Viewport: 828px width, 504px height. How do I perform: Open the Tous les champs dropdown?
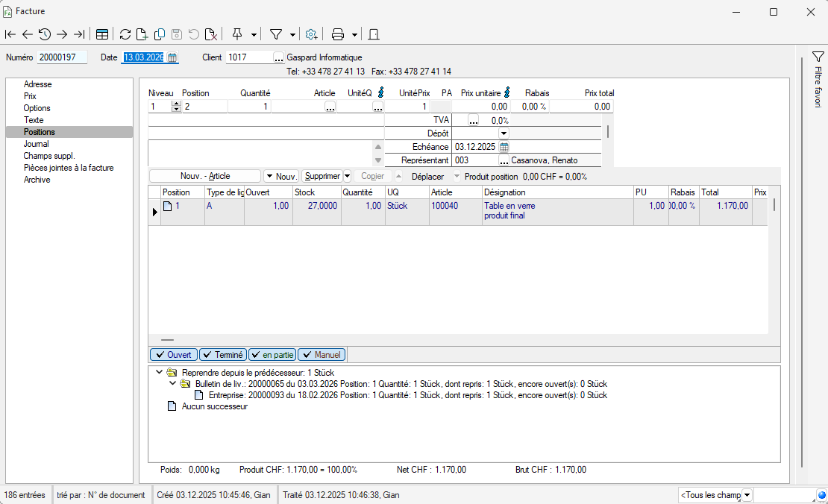click(747, 495)
